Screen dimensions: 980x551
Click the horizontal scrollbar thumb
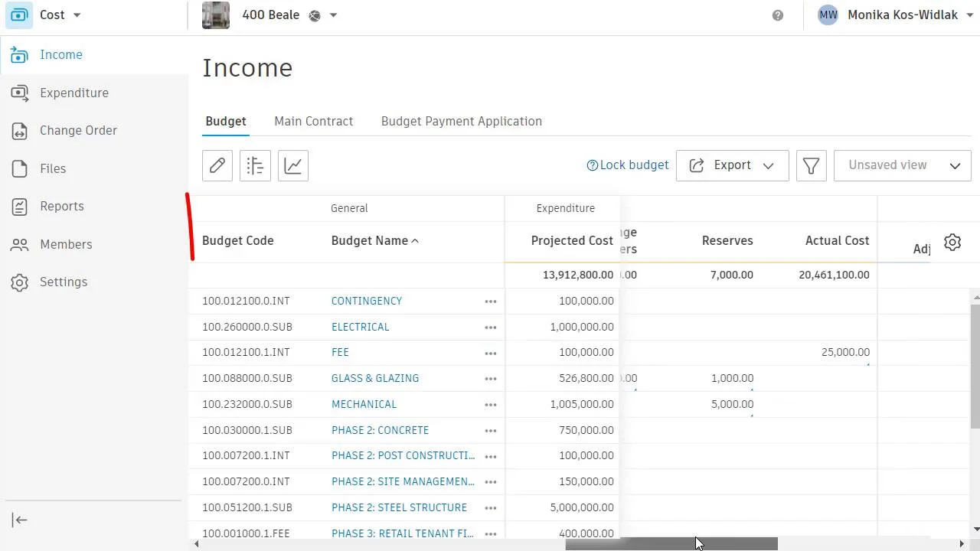pyautogui.click(x=671, y=543)
